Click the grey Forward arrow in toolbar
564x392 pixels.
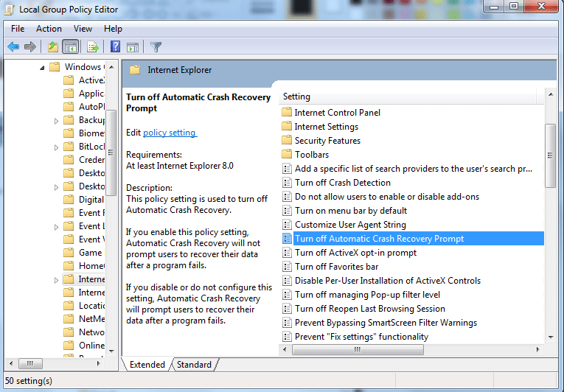point(29,46)
